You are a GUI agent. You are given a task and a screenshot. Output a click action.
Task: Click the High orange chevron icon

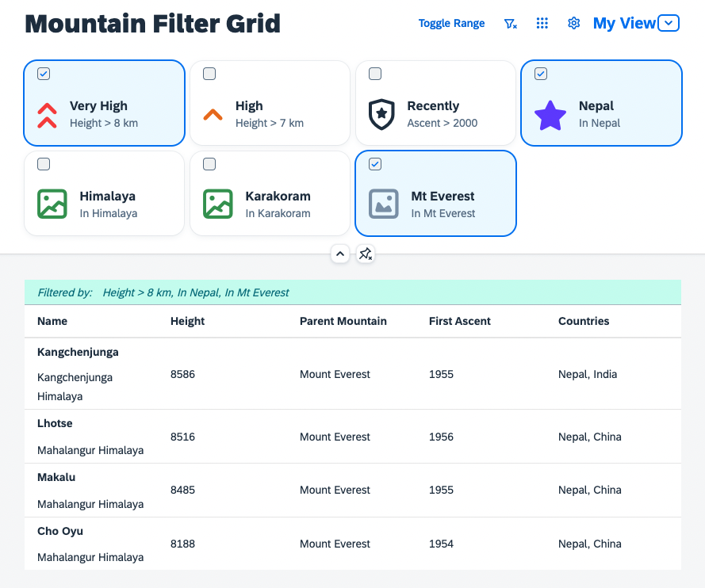coord(213,115)
